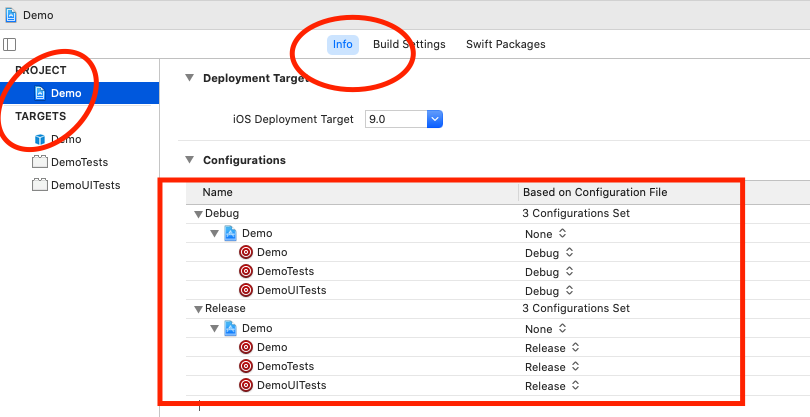This screenshot has height=417, width=810.
Task: Collapse the Release configuration row
Action: tap(198, 309)
